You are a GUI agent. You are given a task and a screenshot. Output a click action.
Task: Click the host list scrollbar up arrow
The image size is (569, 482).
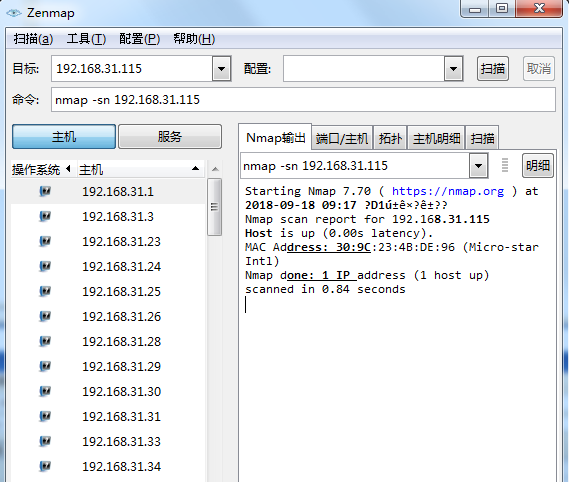[215, 169]
